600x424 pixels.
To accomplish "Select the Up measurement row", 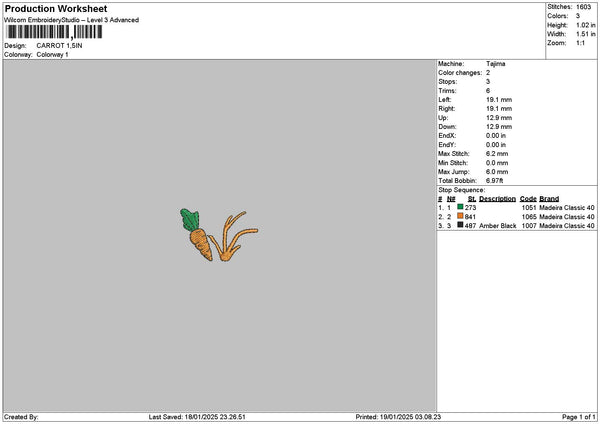I will pos(475,118).
